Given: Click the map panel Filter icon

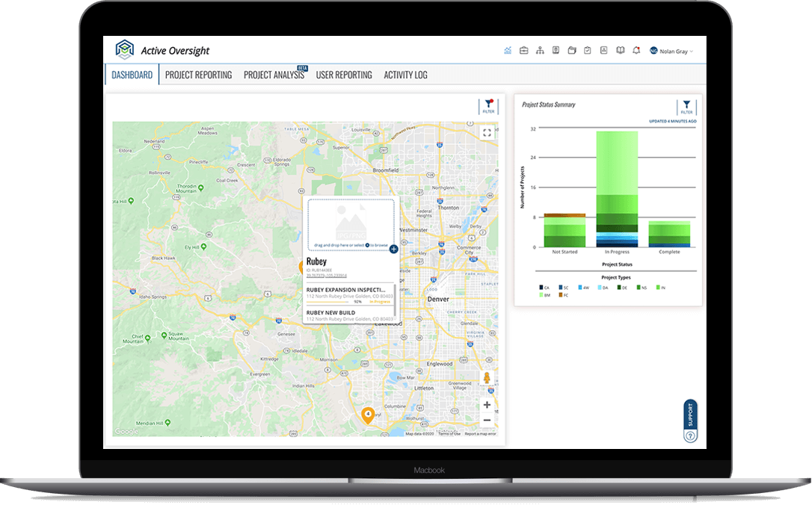Looking at the screenshot, I should point(488,106).
